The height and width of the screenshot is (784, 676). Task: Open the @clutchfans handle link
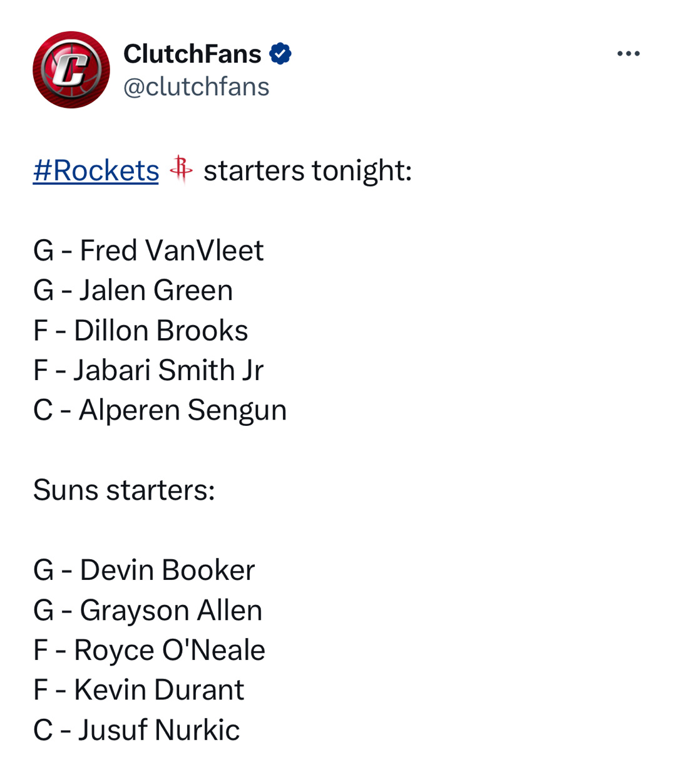coord(197,87)
